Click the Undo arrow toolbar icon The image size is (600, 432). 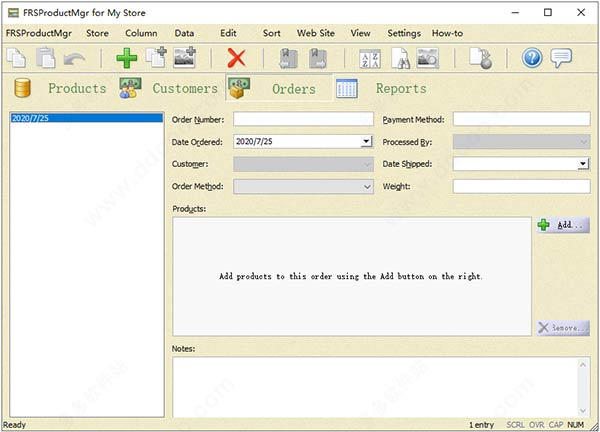tap(75, 58)
